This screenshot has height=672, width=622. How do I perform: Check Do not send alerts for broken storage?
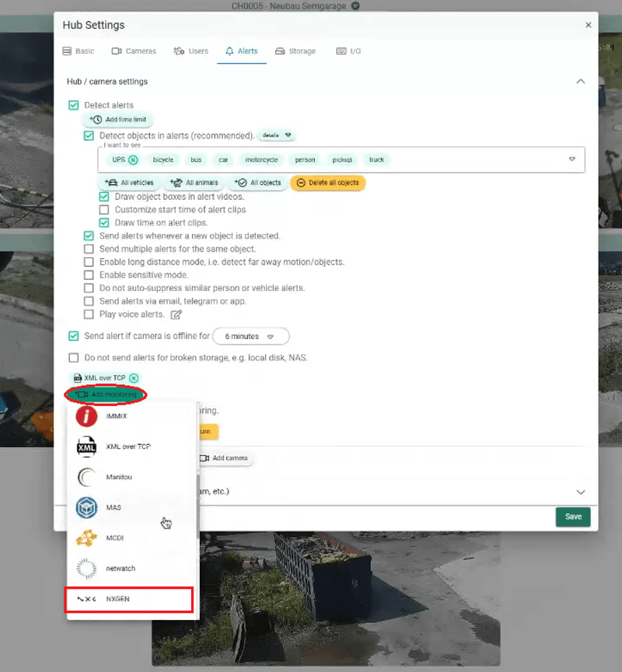tap(74, 358)
